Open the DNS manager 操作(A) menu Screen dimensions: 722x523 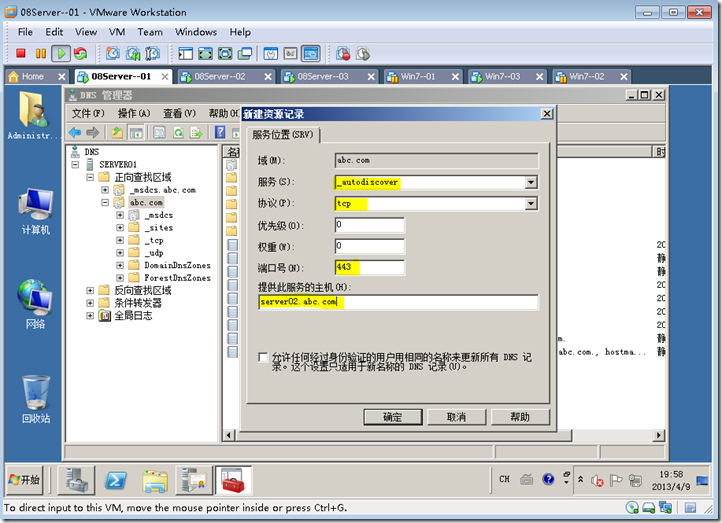coord(134,113)
